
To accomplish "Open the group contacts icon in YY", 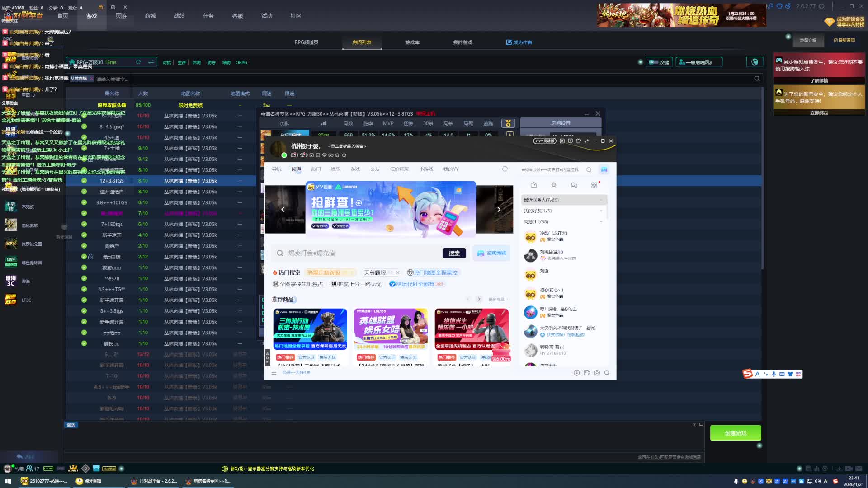I will (x=574, y=185).
